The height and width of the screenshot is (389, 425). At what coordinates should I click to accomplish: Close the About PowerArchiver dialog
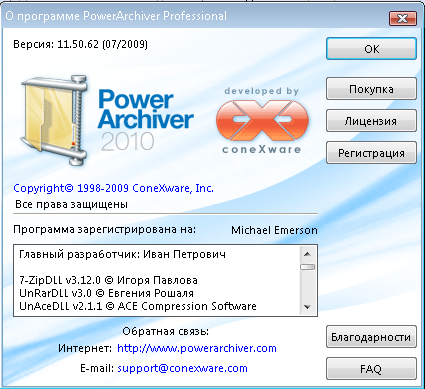(403, 18)
